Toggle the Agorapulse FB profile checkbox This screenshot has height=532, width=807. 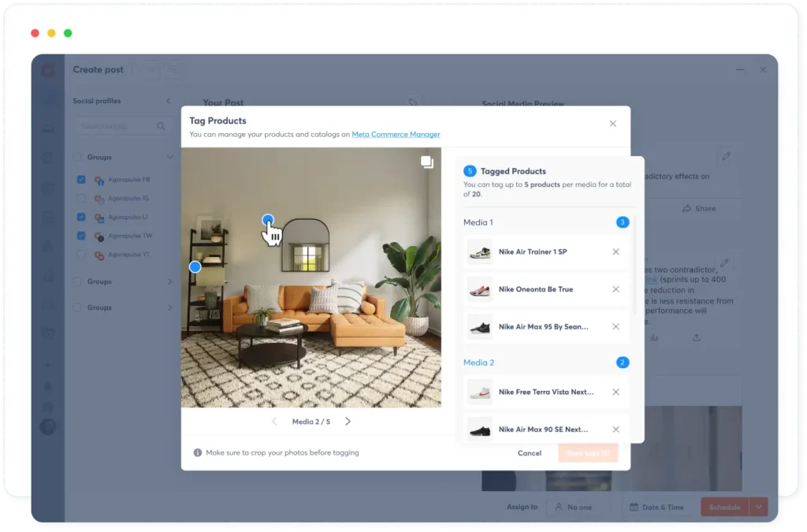pyautogui.click(x=81, y=180)
